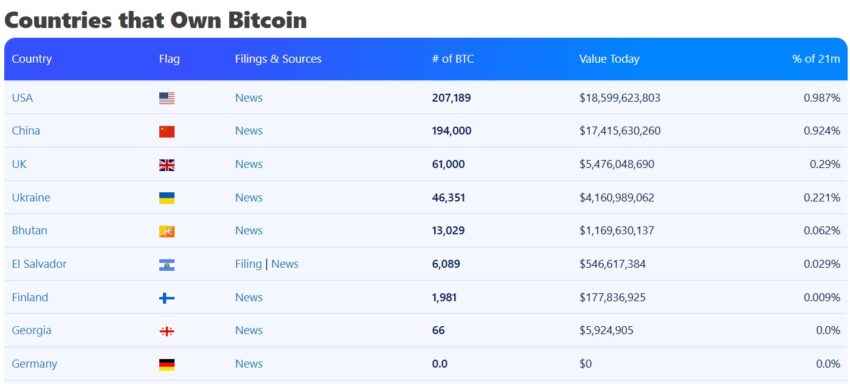
Task: Click the Bhutan flag icon
Action: coord(167,232)
